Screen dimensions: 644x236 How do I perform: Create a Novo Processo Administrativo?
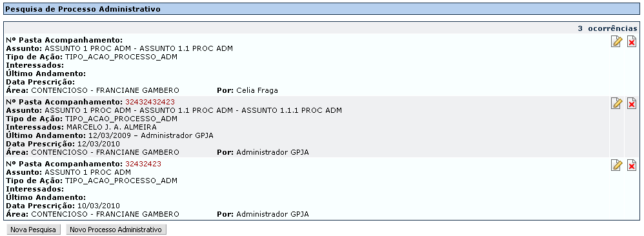point(116,230)
